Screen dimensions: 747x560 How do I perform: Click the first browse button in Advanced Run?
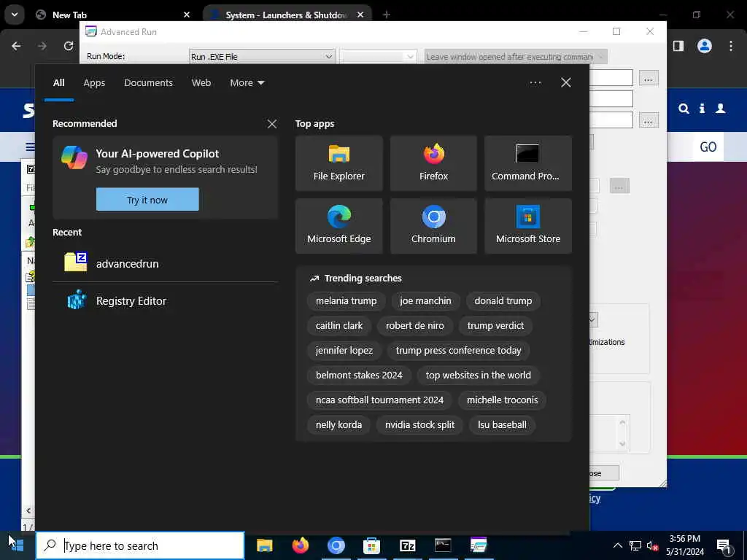tap(648, 78)
